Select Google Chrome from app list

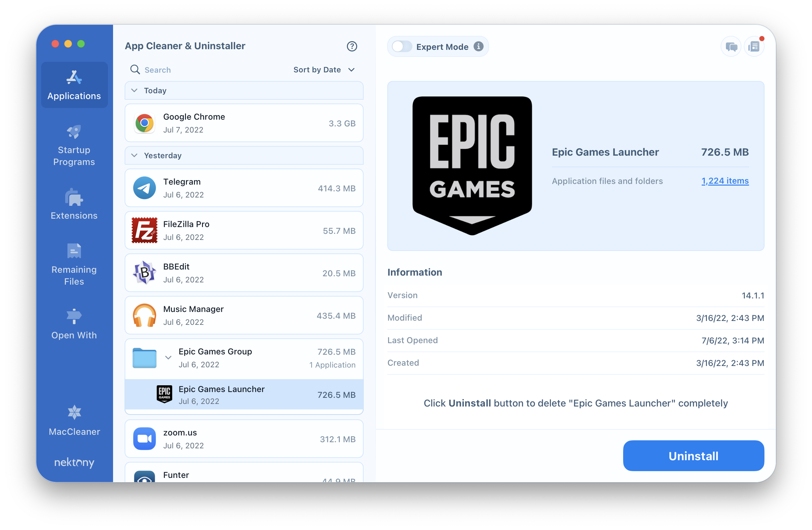coord(244,123)
